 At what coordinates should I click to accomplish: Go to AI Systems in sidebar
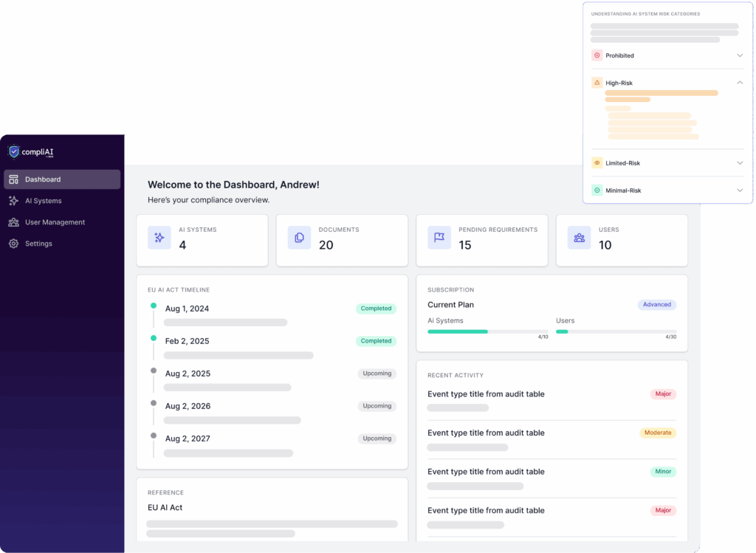point(43,201)
